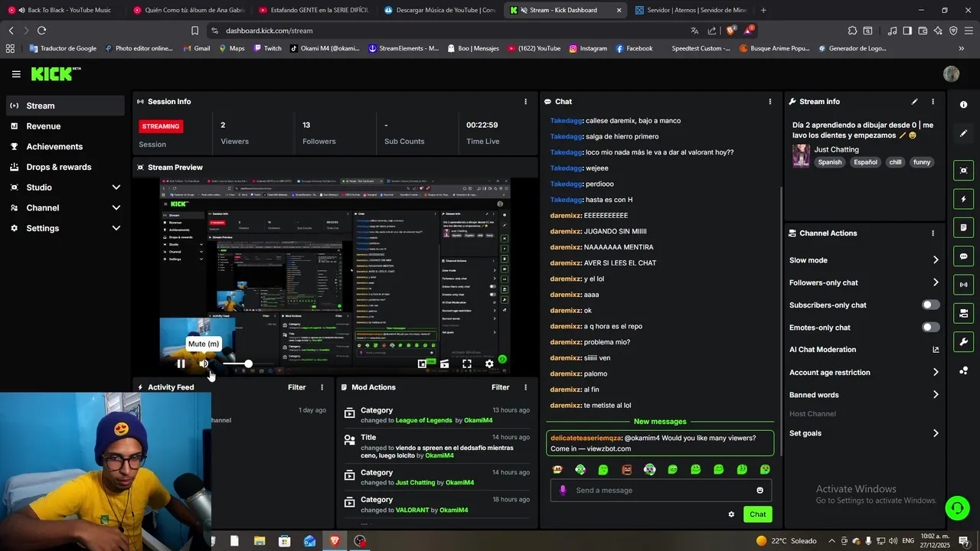The height and width of the screenshot is (551, 980).
Task: Open Drops & rewards in sidebar
Action: pos(65,167)
